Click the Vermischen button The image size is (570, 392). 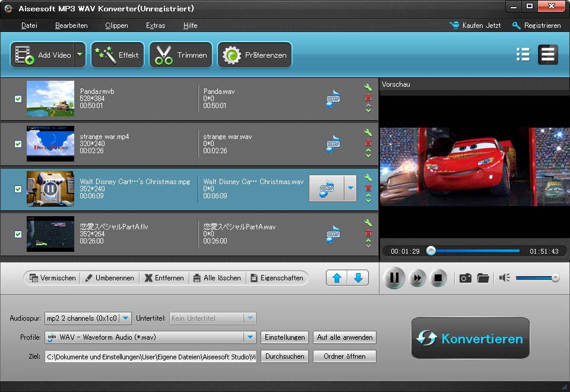pyautogui.click(x=52, y=278)
